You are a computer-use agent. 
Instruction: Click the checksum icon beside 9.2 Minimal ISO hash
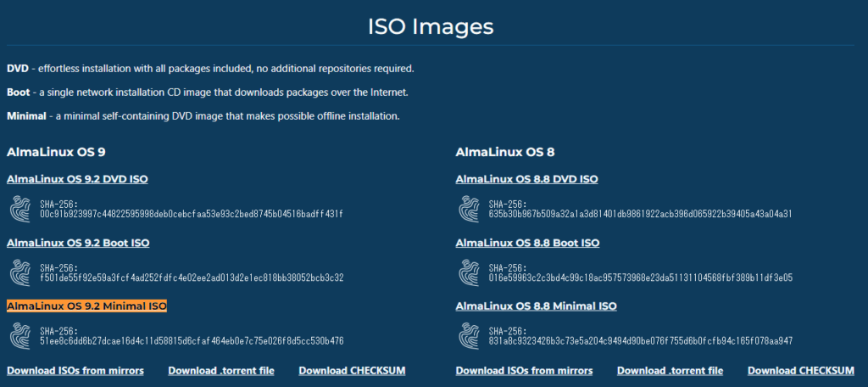[20, 336]
